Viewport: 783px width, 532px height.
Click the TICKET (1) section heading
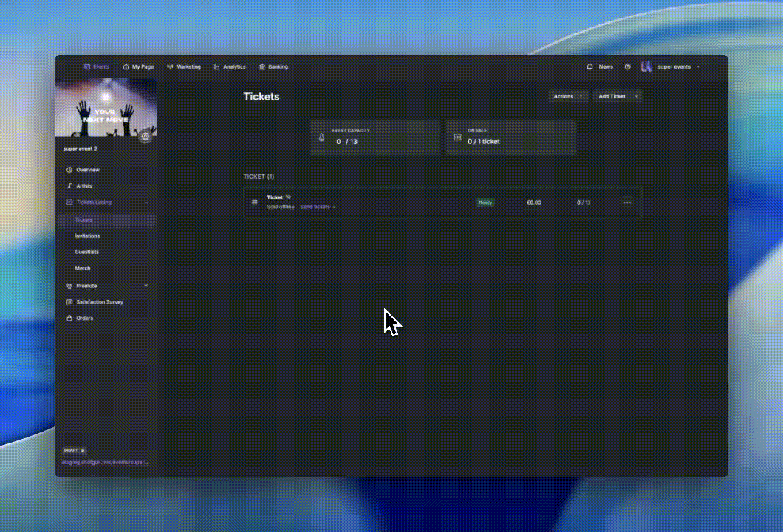click(259, 177)
